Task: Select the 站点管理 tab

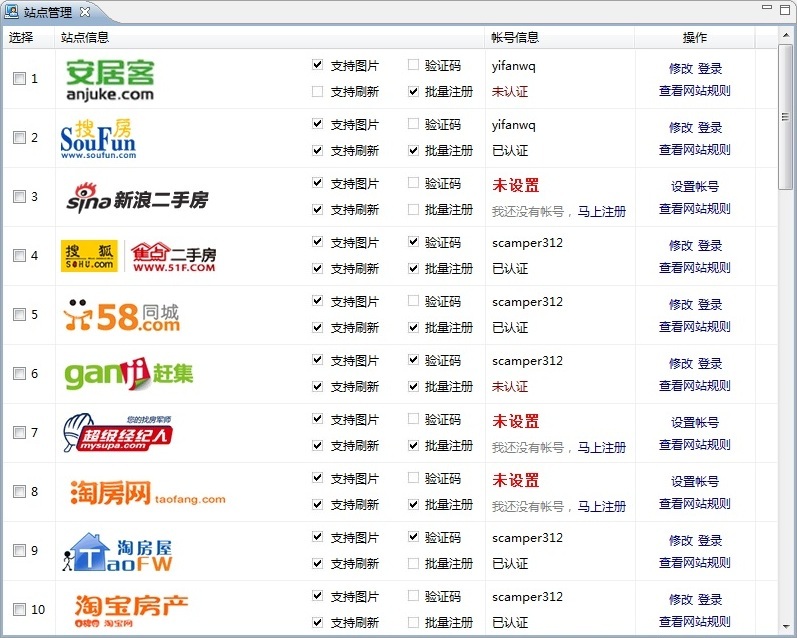Action: tap(47, 12)
